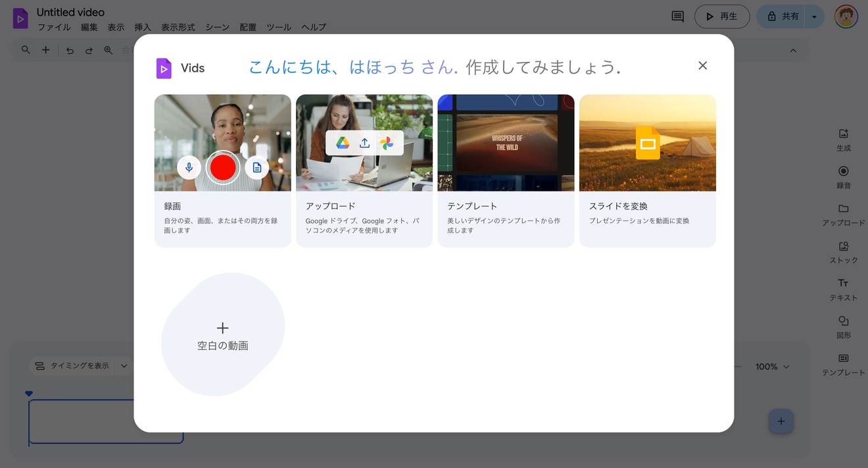868x468 pixels.
Task: Open the 表示形式 menu
Action: click(x=178, y=28)
